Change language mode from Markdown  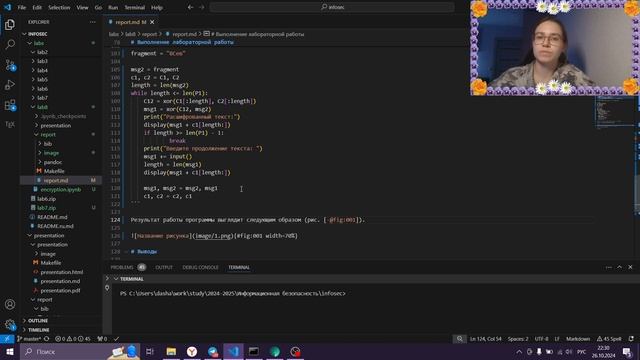click(x=578, y=339)
